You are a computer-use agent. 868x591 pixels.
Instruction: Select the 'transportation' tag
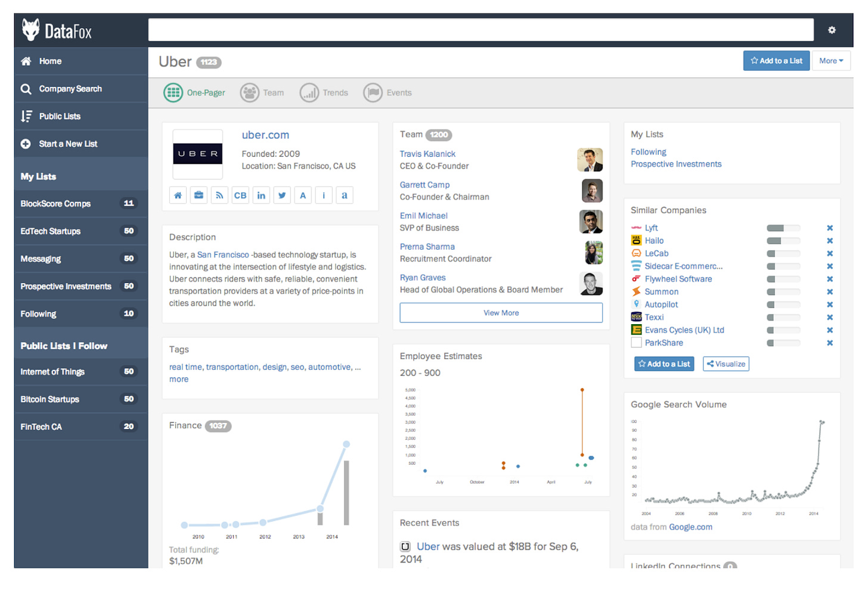(x=232, y=367)
